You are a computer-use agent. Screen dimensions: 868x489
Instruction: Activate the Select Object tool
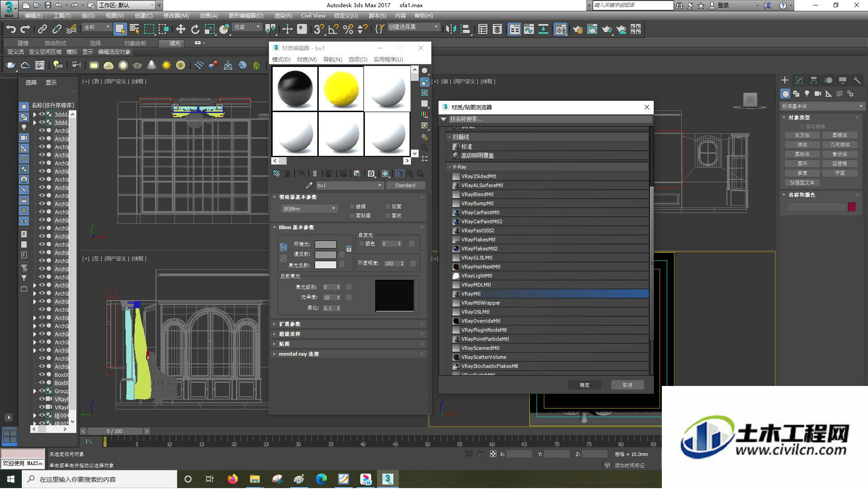tap(120, 29)
